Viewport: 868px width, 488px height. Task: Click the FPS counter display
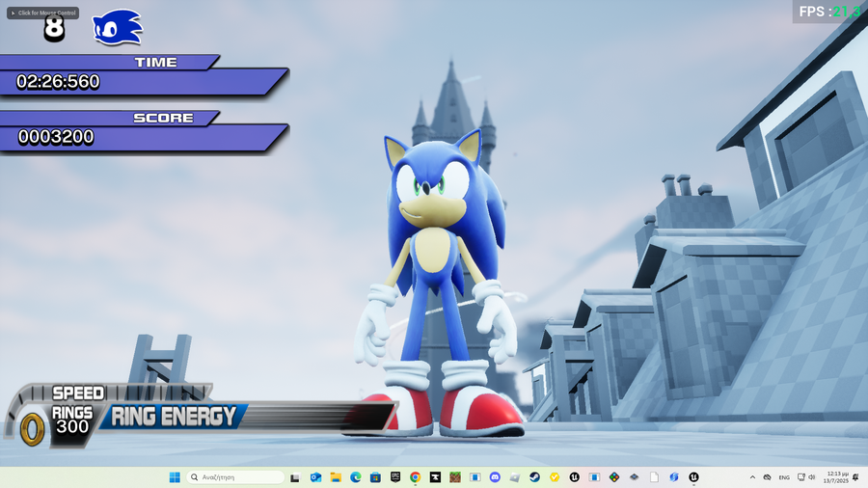tap(829, 12)
